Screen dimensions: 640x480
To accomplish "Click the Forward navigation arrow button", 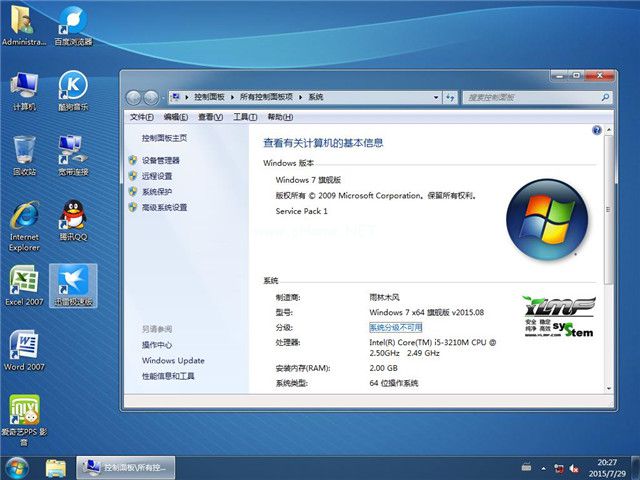I will tap(151, 98).
